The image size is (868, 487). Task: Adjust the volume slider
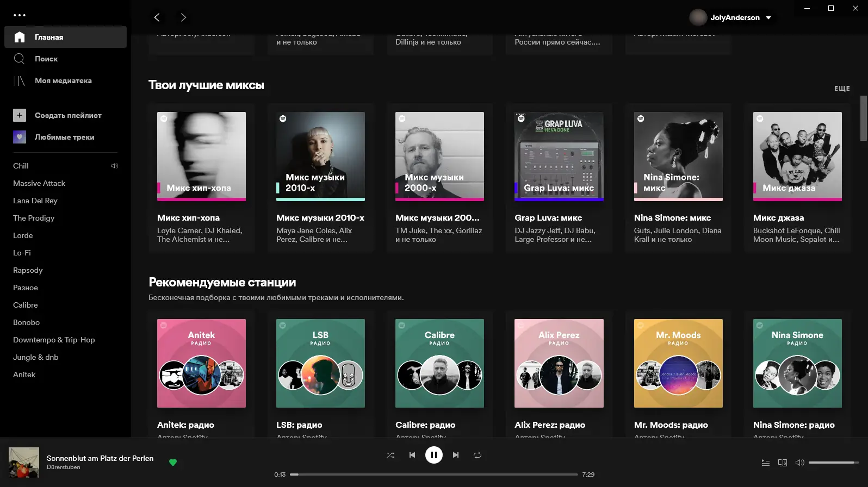point(834,463)
